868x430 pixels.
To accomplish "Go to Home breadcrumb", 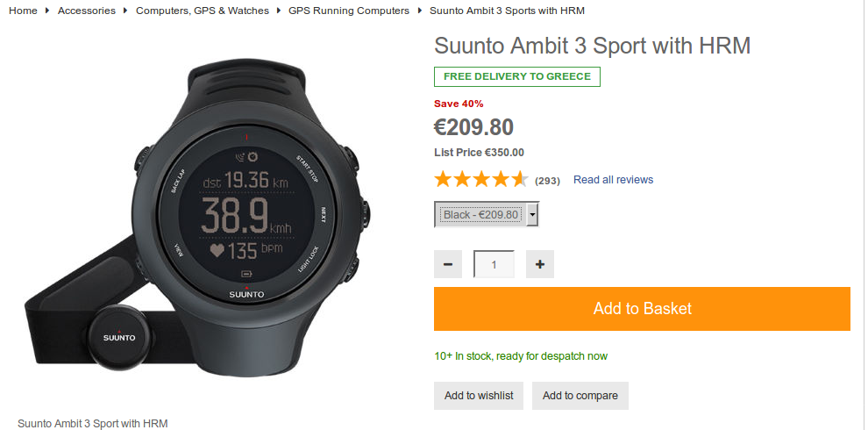I will [24, 11].
